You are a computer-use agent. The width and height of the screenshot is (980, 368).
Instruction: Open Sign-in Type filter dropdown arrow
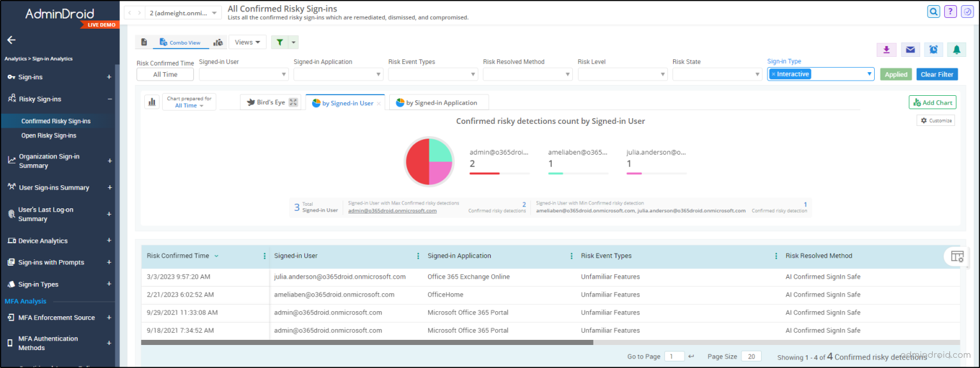pos(869,74)
